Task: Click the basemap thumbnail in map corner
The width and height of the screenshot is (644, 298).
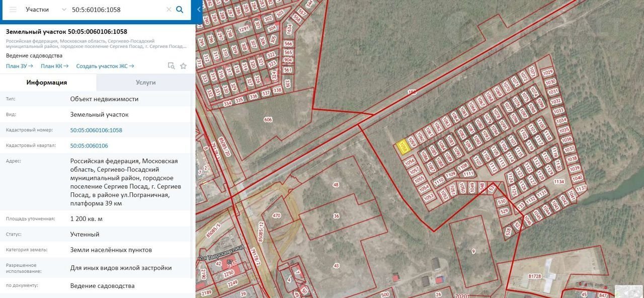Action: (629, 292)
